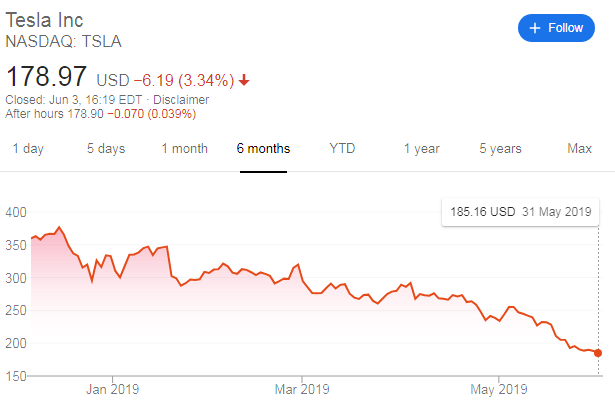
Task: Select the 5 days range tab
Action: coord(106,149)
